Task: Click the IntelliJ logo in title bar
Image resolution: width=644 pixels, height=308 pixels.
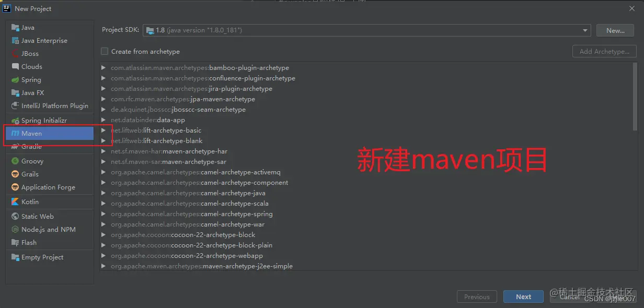Action: [7, 8]
